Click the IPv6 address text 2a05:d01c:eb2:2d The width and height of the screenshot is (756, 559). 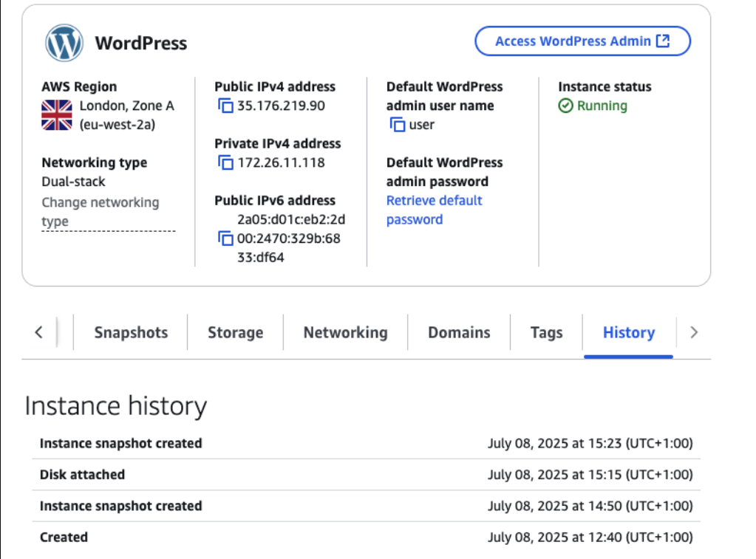pyautogui.click(x=291, y=219)
